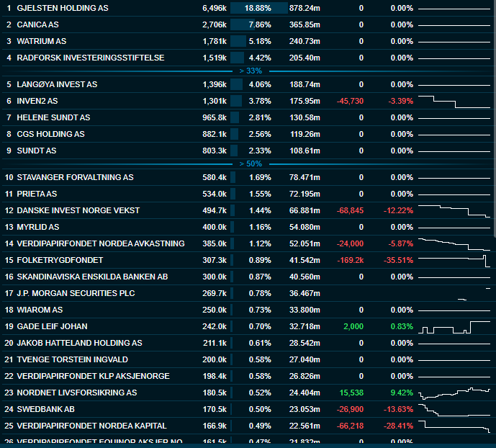Click NORDNET LIVSFORSIKRING AS name
Image resolution: width=496 pixels, height=448 pixels.
77,393
